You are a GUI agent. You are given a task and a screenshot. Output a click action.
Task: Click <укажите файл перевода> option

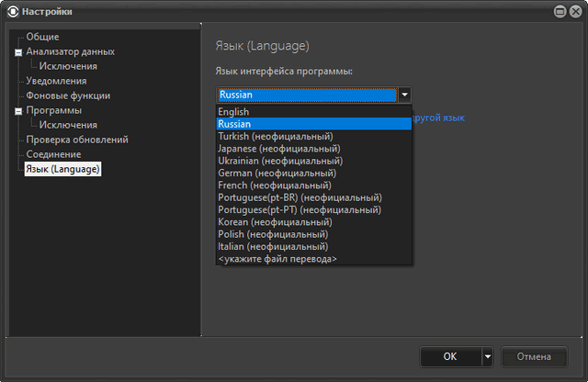(277, 259)
